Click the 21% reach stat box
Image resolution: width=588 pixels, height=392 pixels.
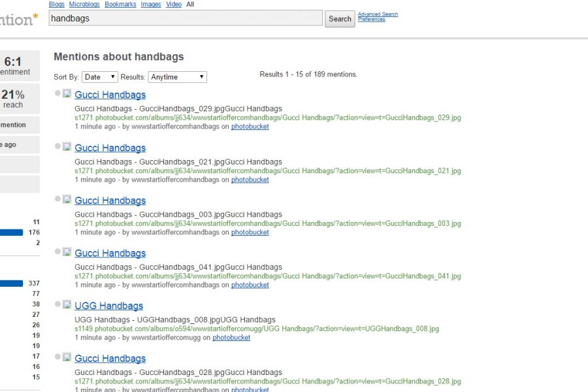(20, 99)
